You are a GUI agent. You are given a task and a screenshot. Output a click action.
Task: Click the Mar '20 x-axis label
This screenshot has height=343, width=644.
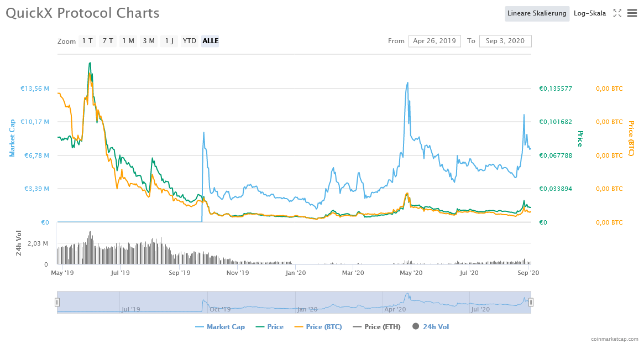pyautogui.click(x=353, y=273)
